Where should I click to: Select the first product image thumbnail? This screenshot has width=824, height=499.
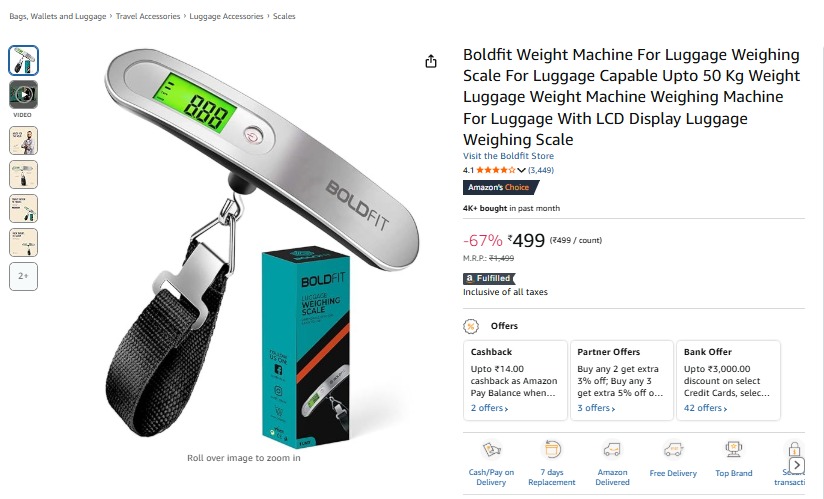pos(23,60)
